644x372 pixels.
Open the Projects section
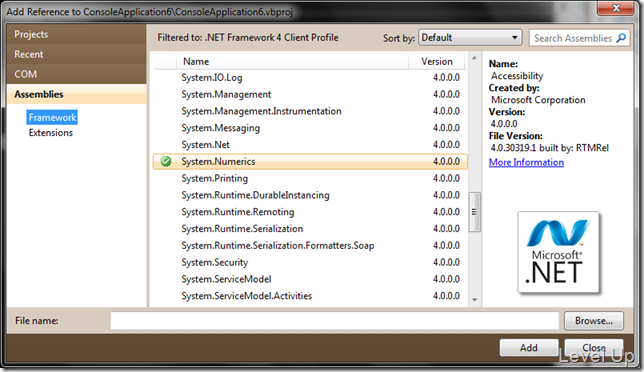(76, 34)
